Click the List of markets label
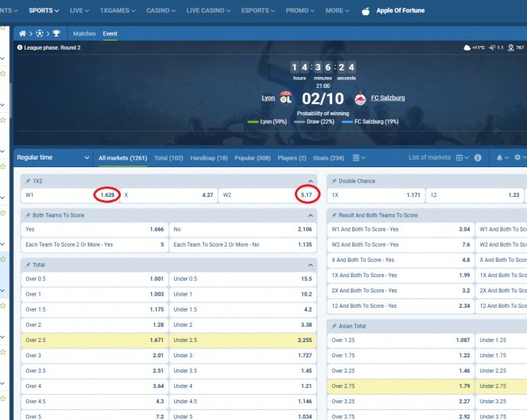 point(429,157)
